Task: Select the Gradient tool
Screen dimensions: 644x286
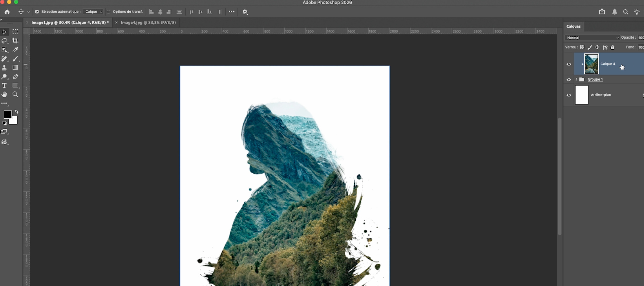Action: (15, 67)
